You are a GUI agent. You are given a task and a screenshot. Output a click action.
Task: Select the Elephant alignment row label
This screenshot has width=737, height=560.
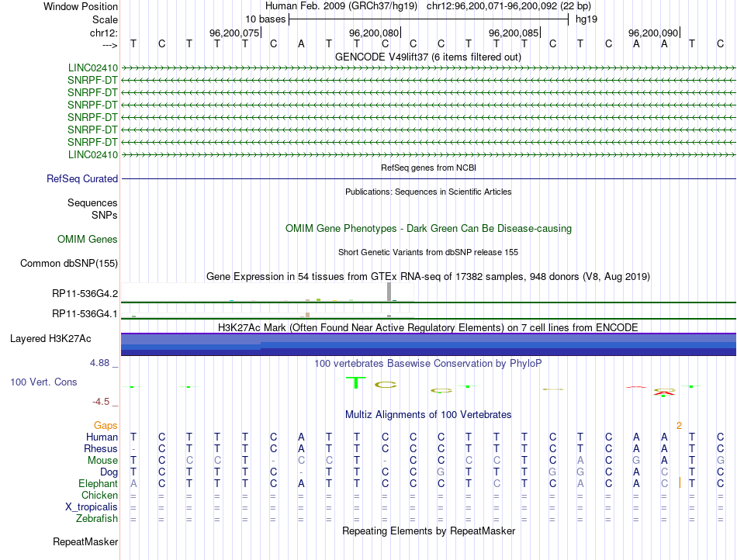click(98, 483)
